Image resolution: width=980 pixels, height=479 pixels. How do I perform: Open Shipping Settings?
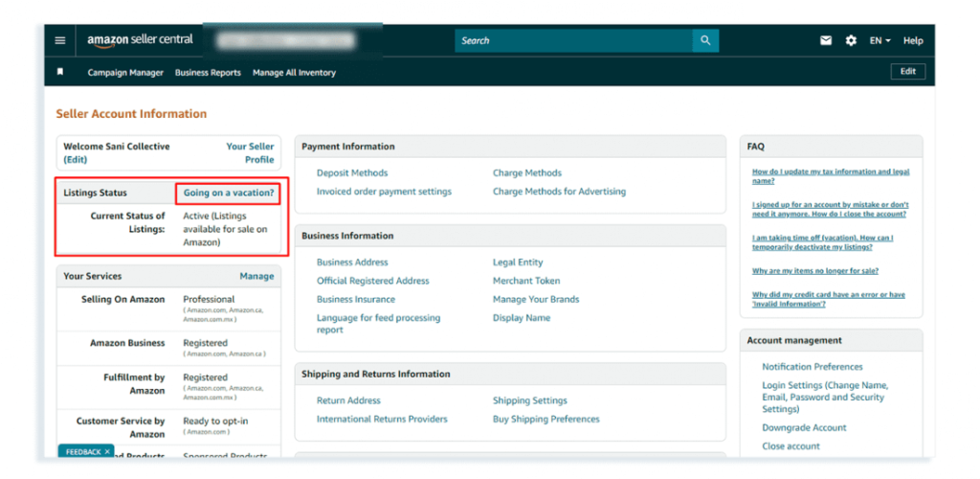529,400
